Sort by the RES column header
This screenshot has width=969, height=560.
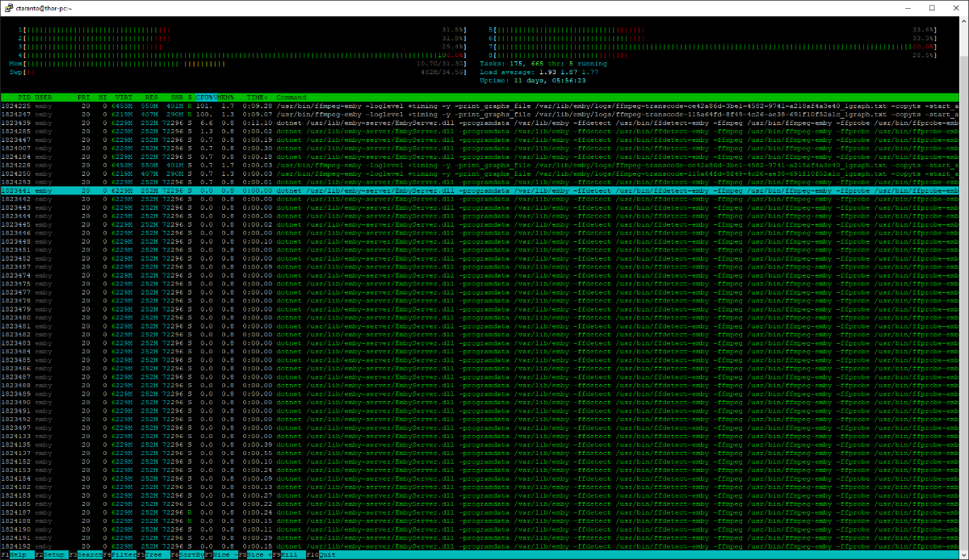[x=151, y=97]
